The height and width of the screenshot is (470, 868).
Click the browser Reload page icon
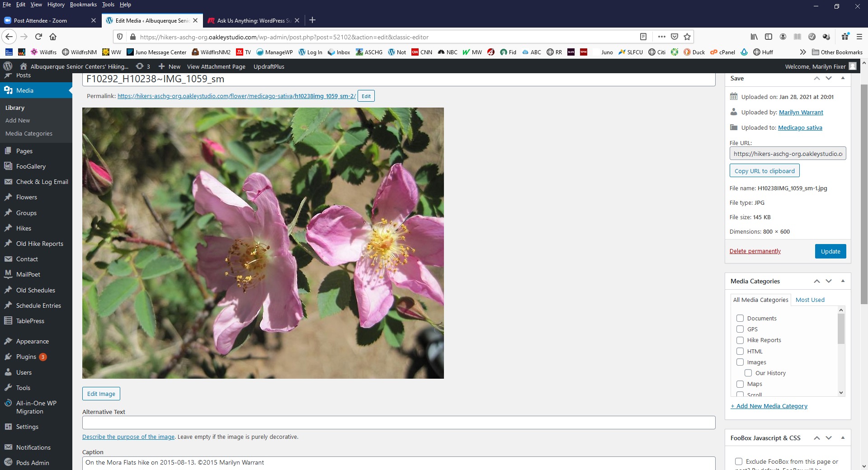[38, 37]
